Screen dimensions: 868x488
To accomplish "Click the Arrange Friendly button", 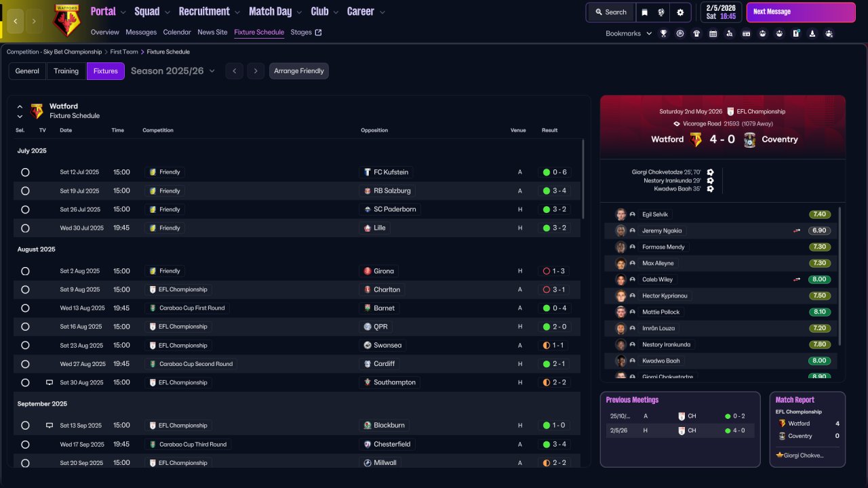I will [299, 71].
